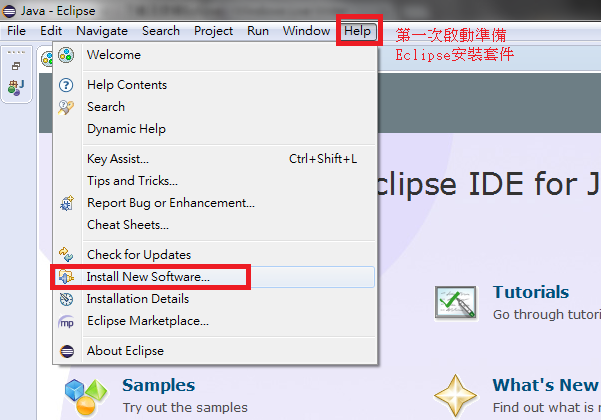Open Key Assist... entry
This screenshot has height=420, width=601.
(214, 159)
